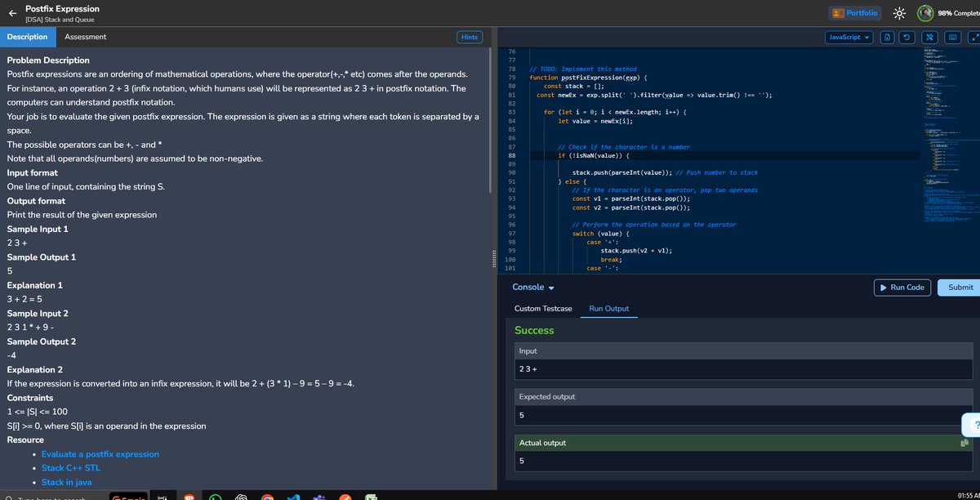Copy the actual output
Viewport: 980px width, 500px height.
(x=965, y=444)
